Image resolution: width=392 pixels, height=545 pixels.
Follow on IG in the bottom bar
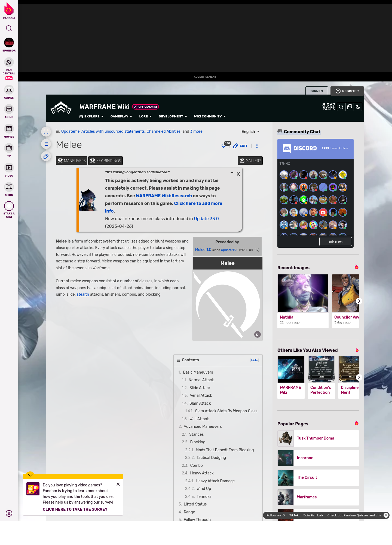275,515
